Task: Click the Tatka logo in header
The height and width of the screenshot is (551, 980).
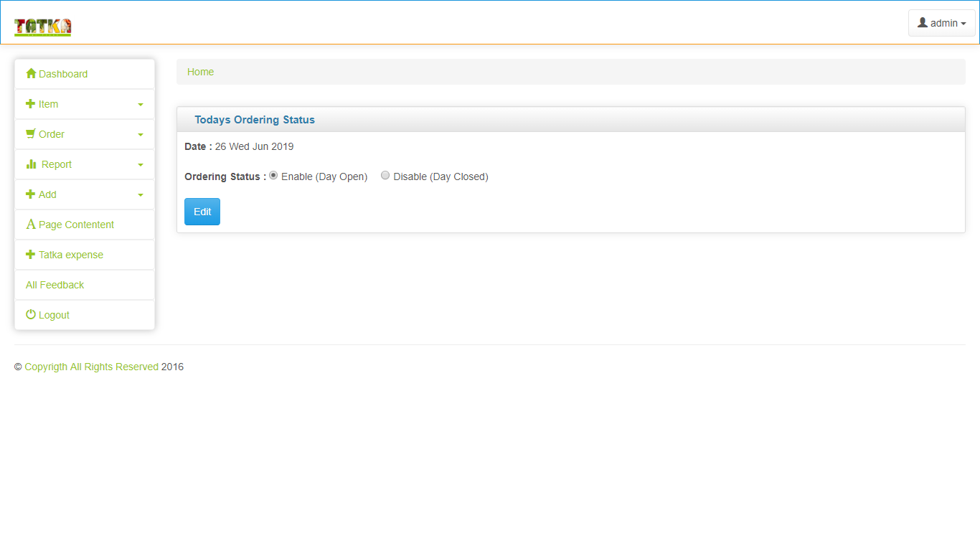Action: coord(42,27)
